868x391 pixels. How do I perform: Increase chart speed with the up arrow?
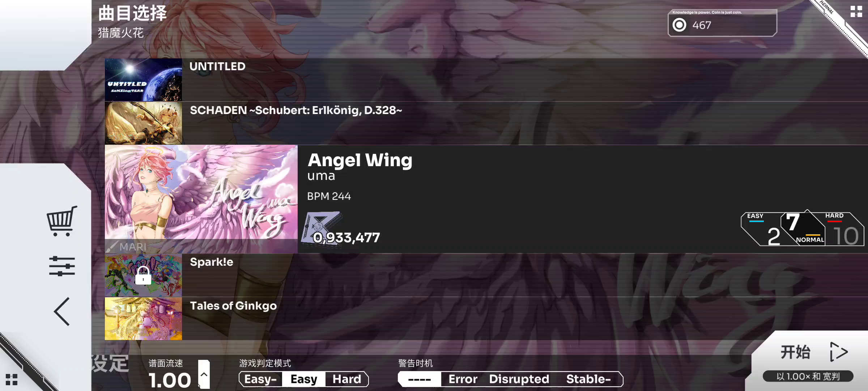(x=204, y=374)
